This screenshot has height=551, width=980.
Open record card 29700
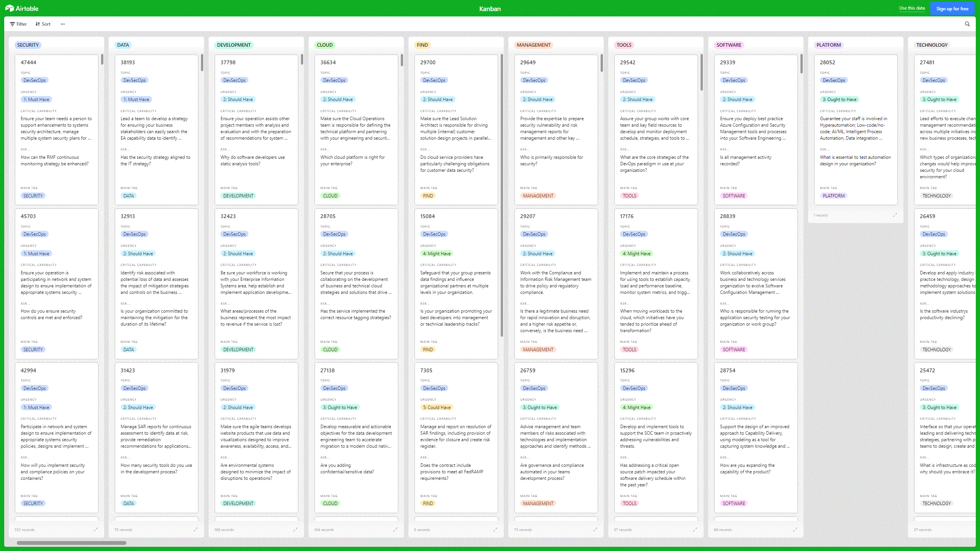pos(456,130)
